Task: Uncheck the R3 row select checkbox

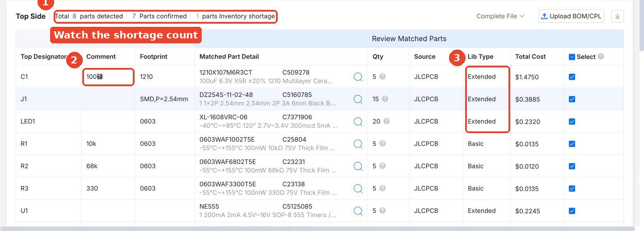Action: 572,189
